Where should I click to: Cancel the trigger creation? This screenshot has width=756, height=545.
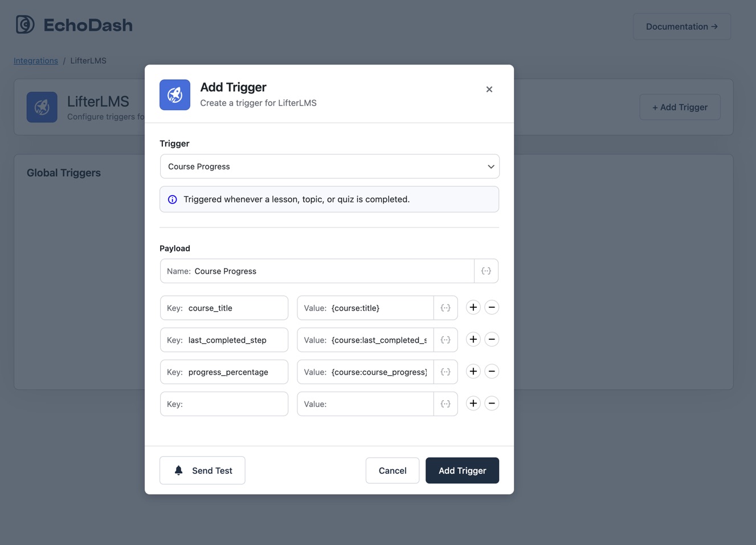click(392, 470)
